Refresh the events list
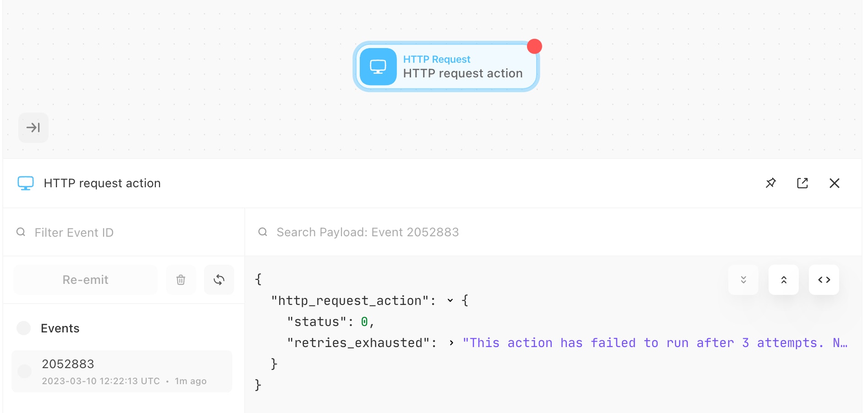This screenshot has width=868, height=413. pyautogui.click(x=219, y=280)
